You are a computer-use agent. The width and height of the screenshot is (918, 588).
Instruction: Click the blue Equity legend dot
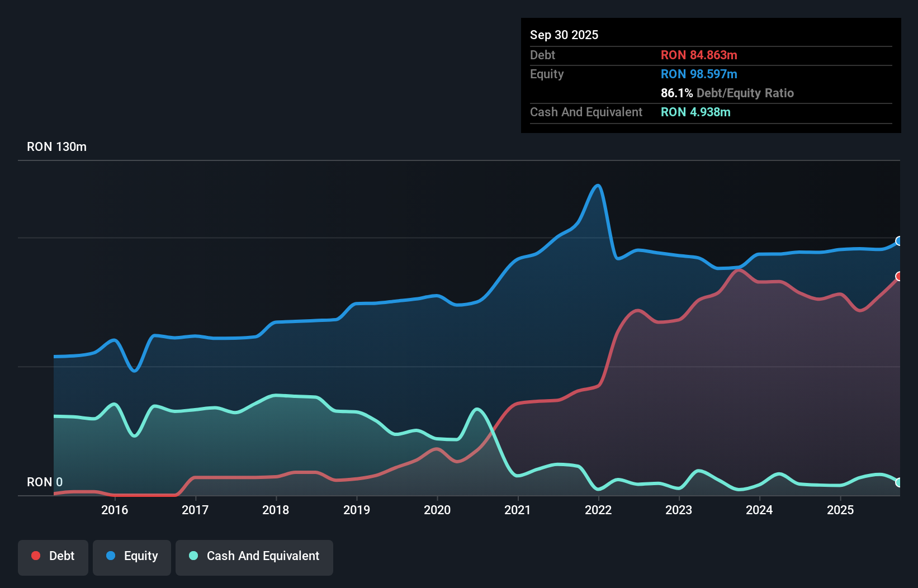coord(111,556)
